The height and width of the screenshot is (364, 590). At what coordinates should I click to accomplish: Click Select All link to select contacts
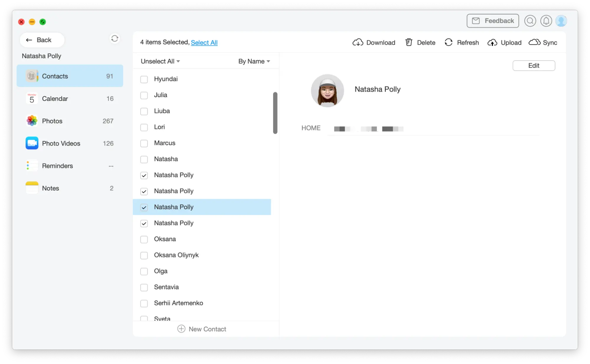pyautogui.click(x=205, y=42)
